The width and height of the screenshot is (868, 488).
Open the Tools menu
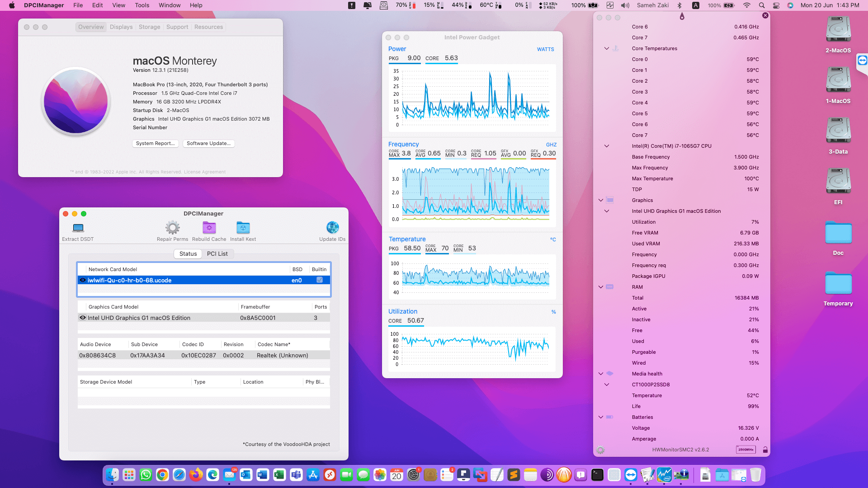tap(142, 5)
